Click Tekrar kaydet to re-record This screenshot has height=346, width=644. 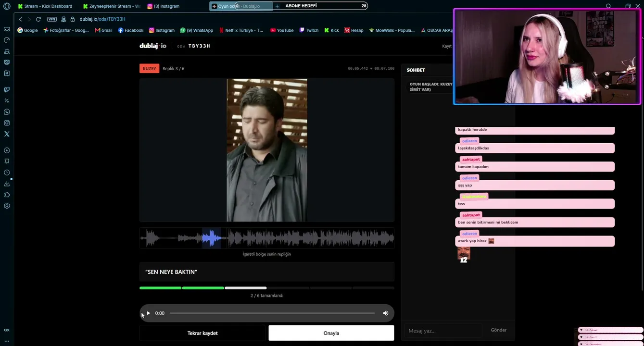(202, 333)
